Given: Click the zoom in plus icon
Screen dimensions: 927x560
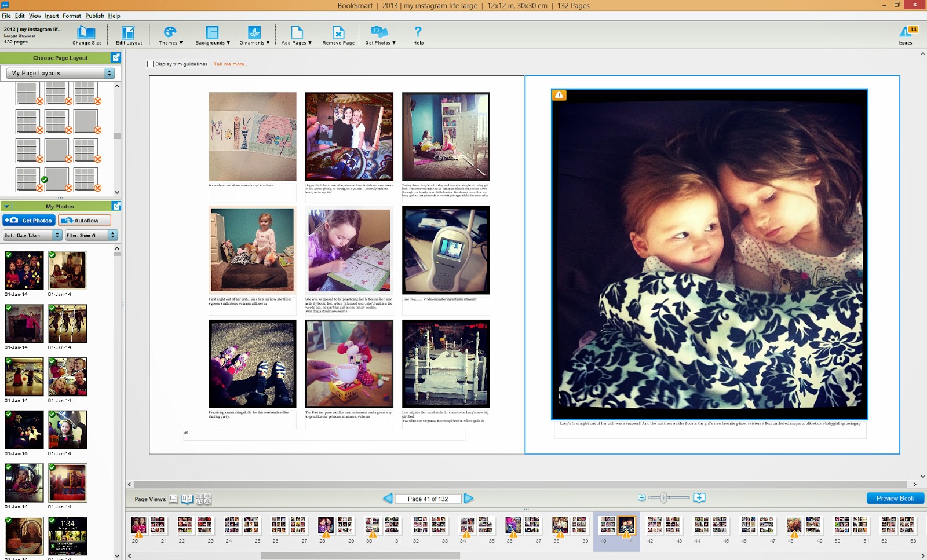Looking at the screenshot, I should pyautogui.click(x=699, y=498).
